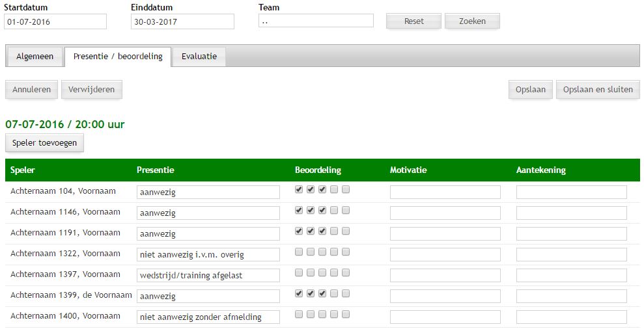Click Motivatie field for Achternaam 1400
Screen dimensions: 644x331
[445, 317]
